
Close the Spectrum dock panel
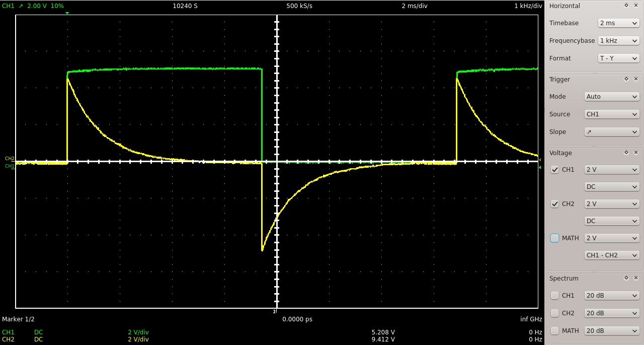click(636, 278)
